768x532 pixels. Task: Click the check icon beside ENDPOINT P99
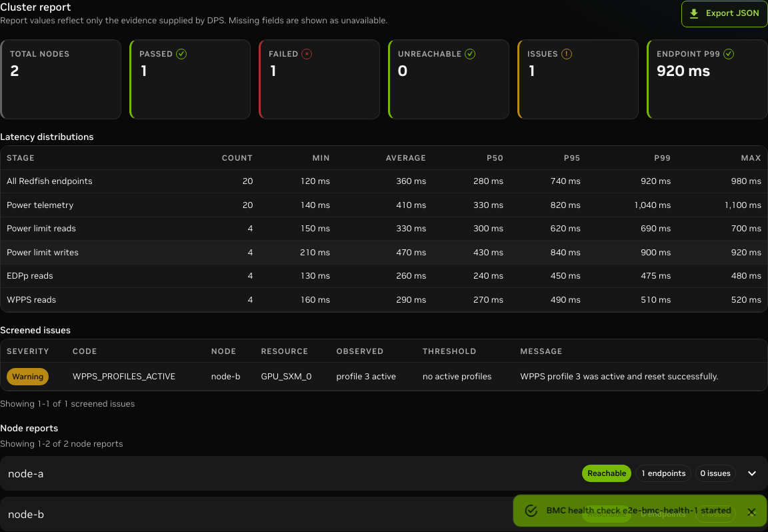pos(729,54)
